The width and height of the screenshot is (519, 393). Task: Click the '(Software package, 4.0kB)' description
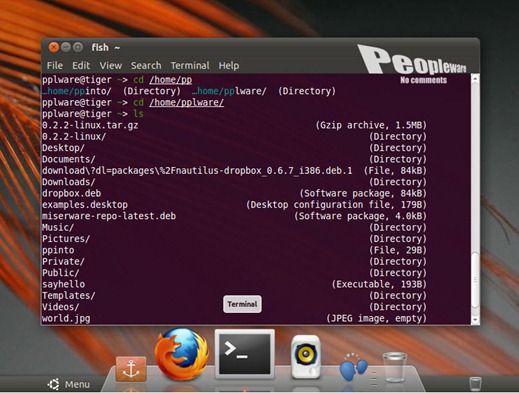tap(360, 216)
